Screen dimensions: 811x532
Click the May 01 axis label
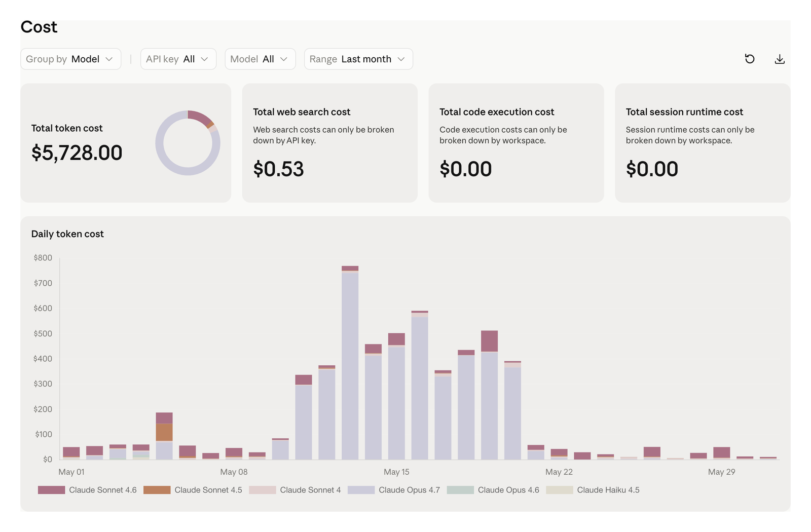tap(71, 472)
